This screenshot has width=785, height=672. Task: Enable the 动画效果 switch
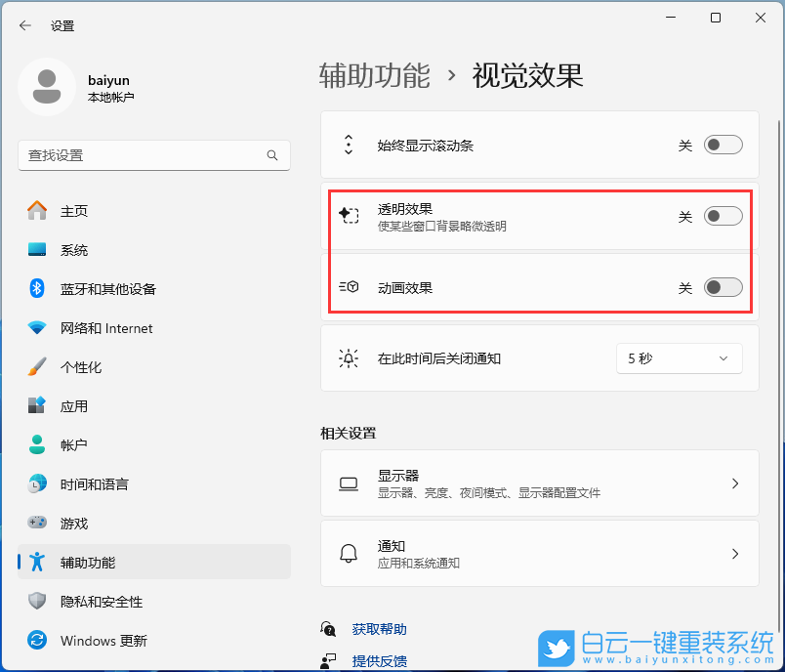723,286
